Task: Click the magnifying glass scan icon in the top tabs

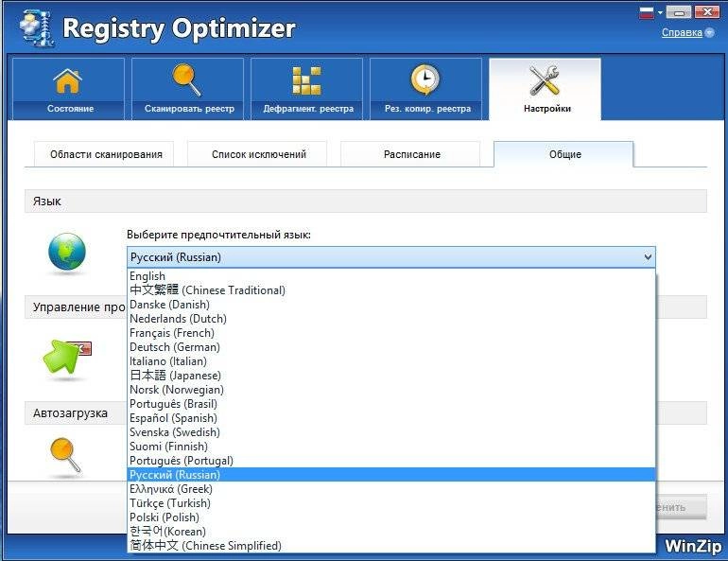Action: coord(187,79)
